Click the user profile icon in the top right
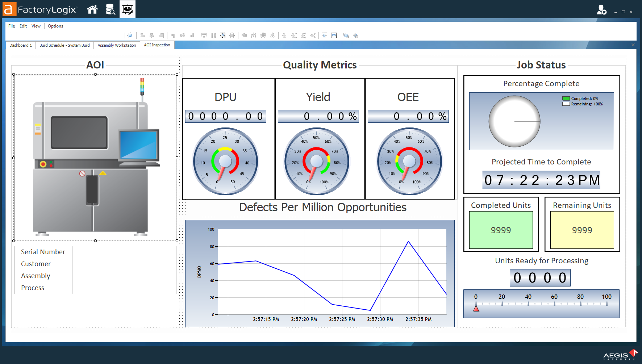The image size is (642, 364). tap(601, 9)
